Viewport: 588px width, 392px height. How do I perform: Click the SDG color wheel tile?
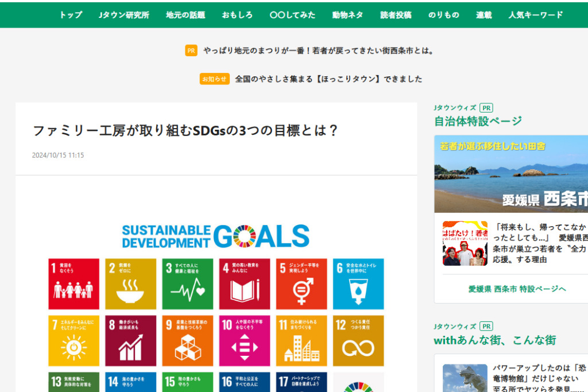pyautogui.click(x=358, y=382)
